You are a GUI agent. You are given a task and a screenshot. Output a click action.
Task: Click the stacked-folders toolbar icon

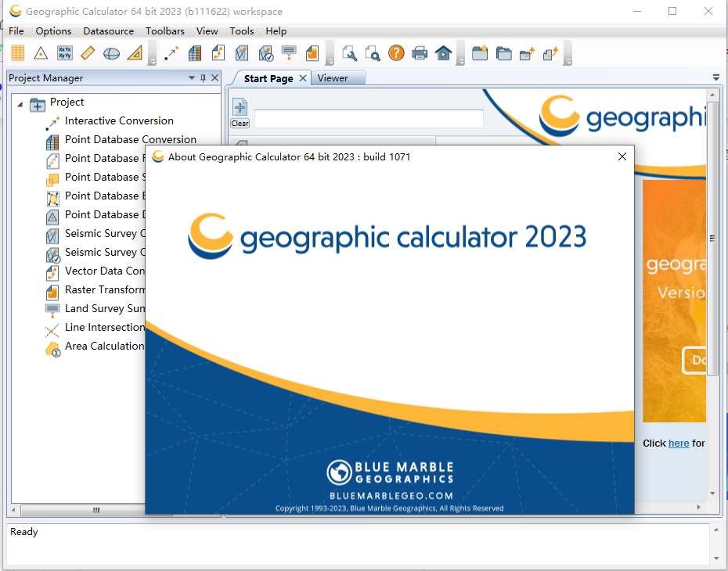click(x=503, y=53)
